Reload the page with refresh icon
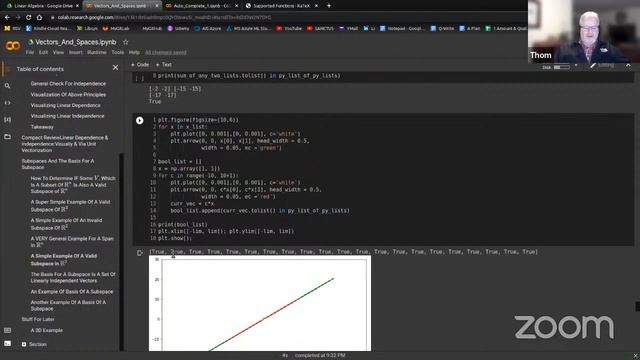 click(x=29, y=18)
